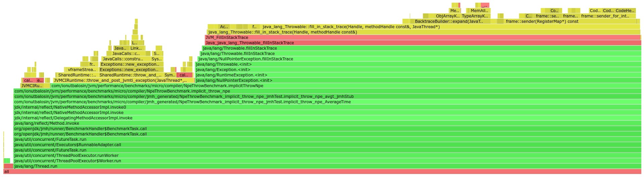Click the MemAll.. frame
This screenshot has height=178, width=644.
[479, 11]
